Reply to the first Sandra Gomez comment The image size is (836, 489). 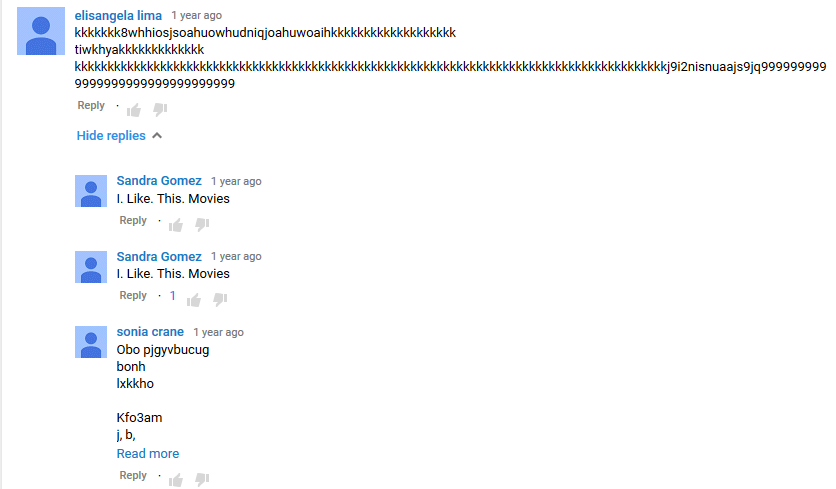[133, 221]
